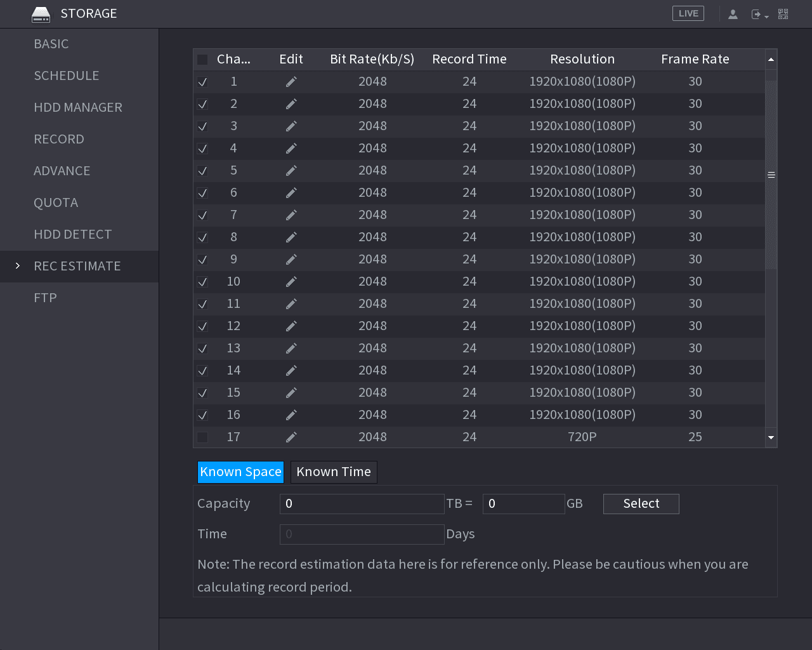Screen dimensions: 812x650
Task: Click the Resolution column header
Action: click(582, 60)
